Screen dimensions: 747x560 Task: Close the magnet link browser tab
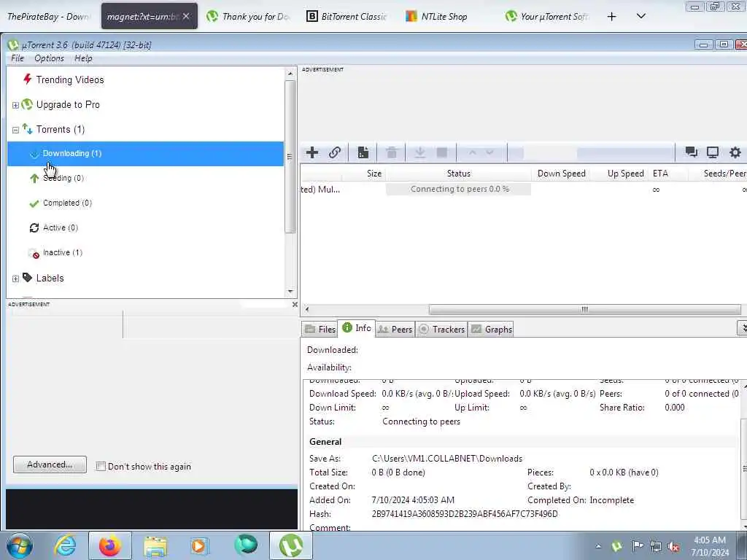coord(186,16)
